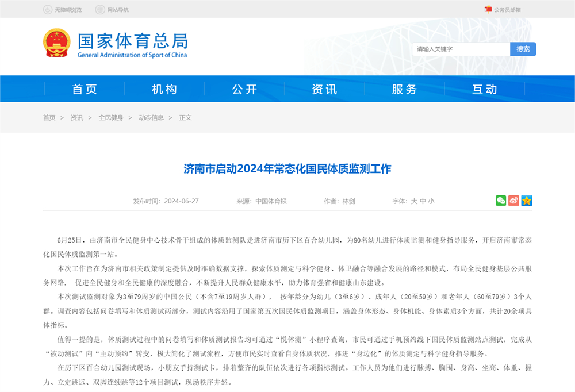Focus the keyword search input field

click(x=461, y=49)
